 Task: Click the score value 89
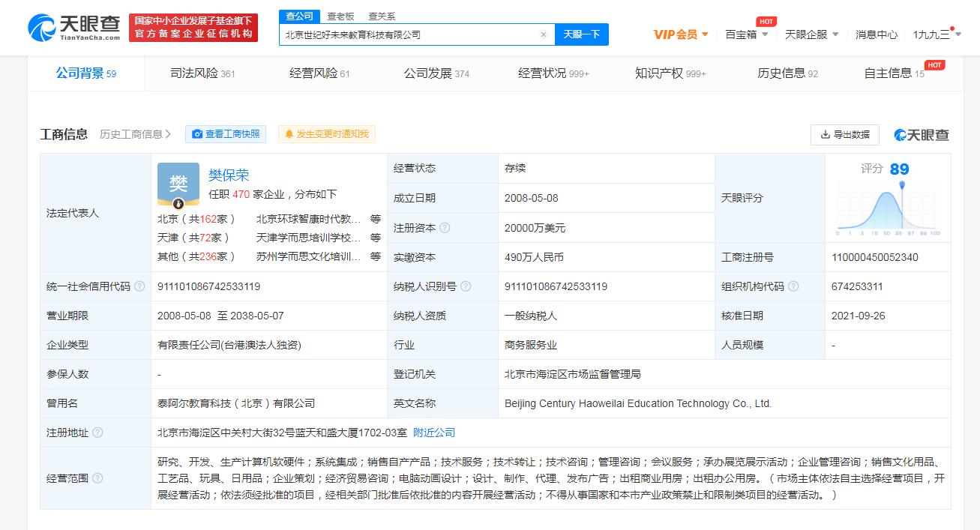click(900, 169)
